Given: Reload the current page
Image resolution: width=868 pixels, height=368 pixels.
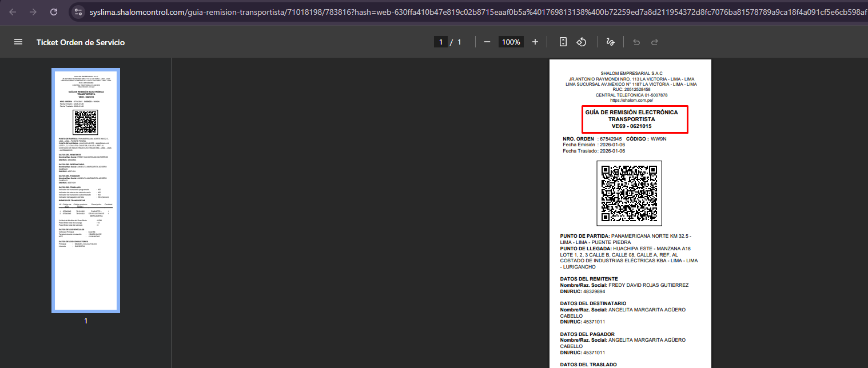Looking at the screenshot, I should [54, 12].
